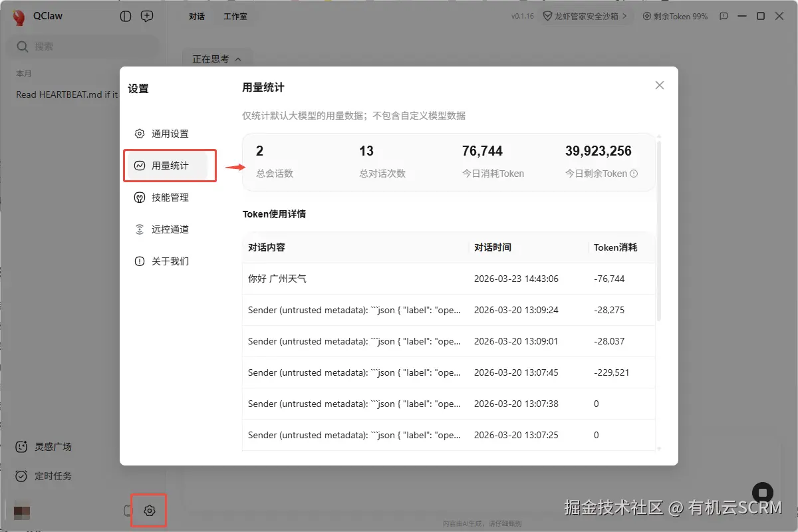Click the token value -229,521

tap(612, 372)
